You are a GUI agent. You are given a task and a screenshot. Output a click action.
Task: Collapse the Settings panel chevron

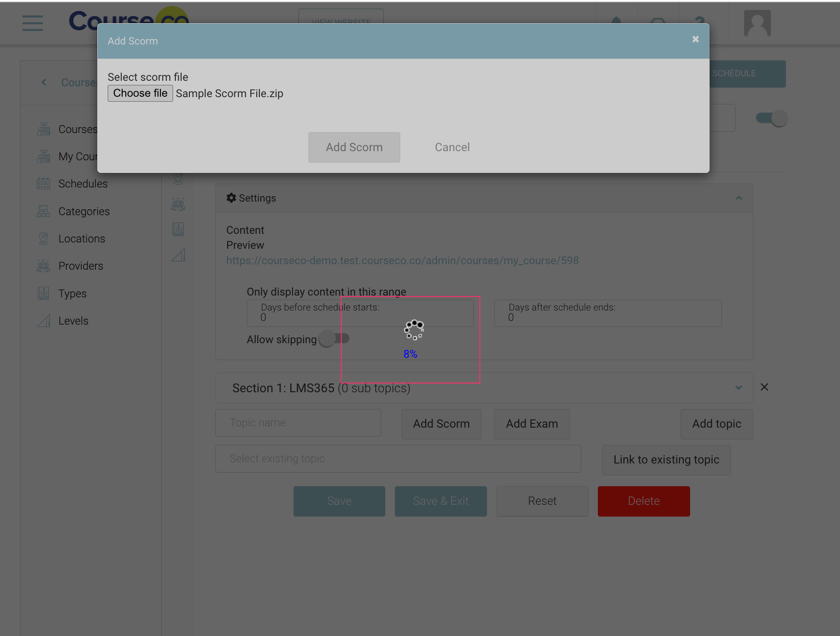point(739,198)
